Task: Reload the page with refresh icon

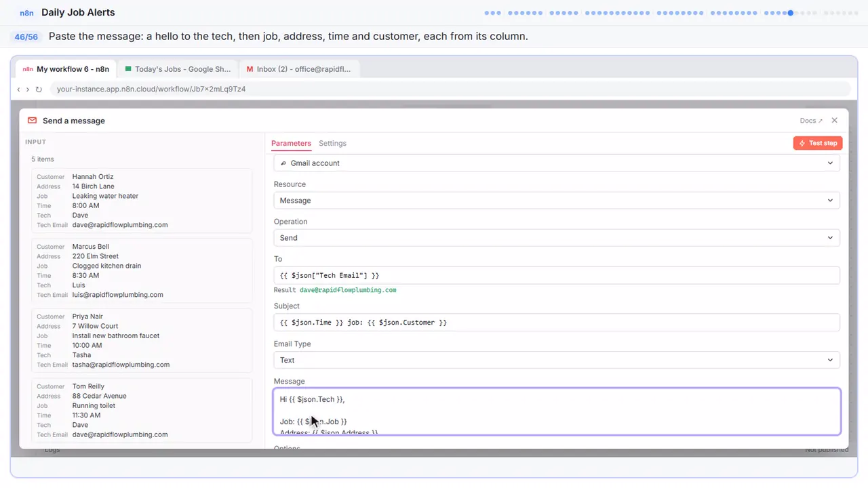Action: tap(39, 89)
